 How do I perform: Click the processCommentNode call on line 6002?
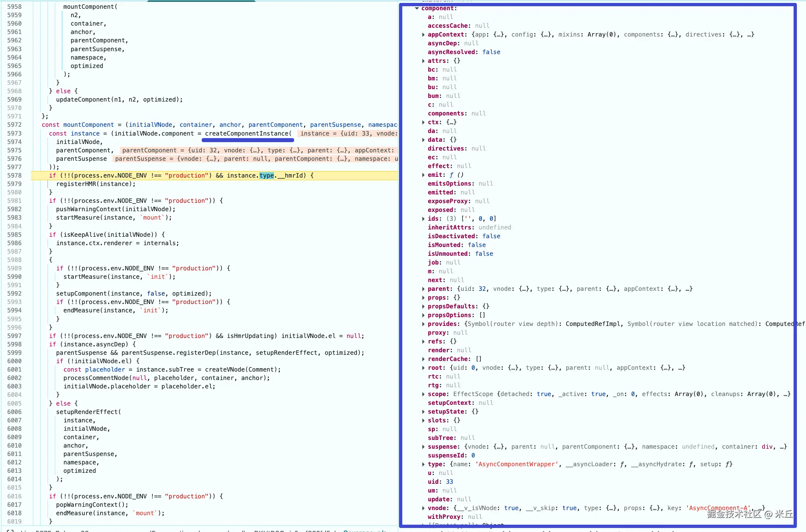(x=167, y=378)
